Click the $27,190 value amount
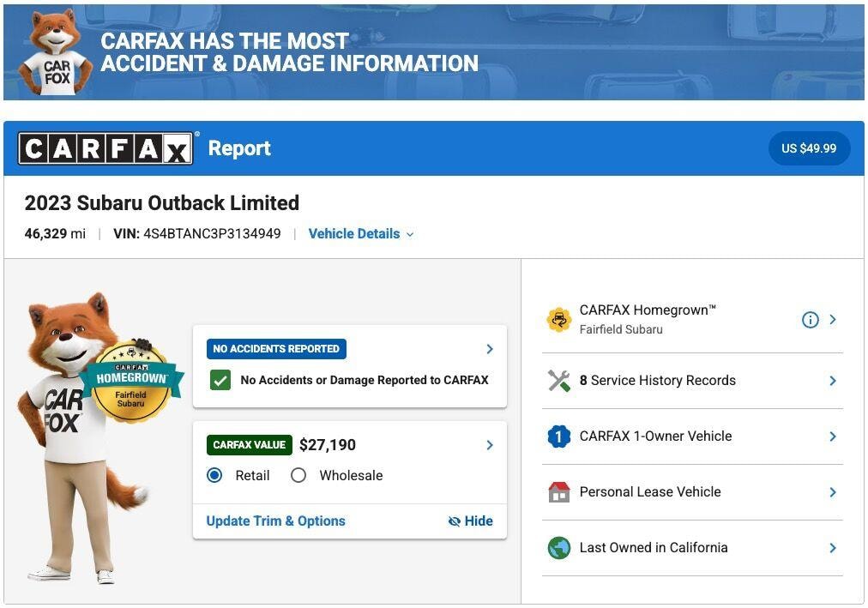Viewport: 868px width, 608px height. click(x=327, y=445)
